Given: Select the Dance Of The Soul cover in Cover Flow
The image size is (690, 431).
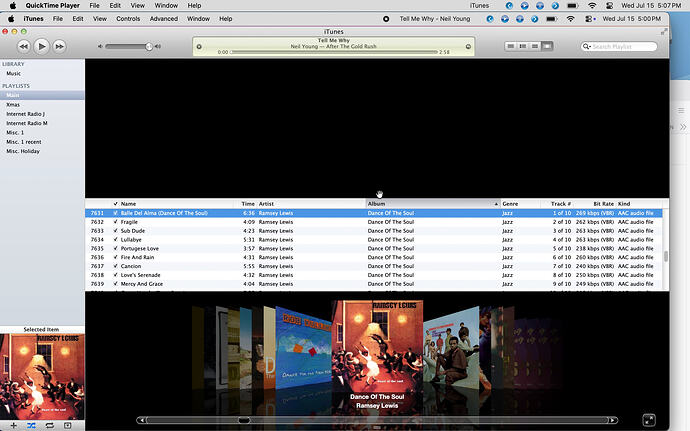Looking at the screenshot, I should coord(377,346).
